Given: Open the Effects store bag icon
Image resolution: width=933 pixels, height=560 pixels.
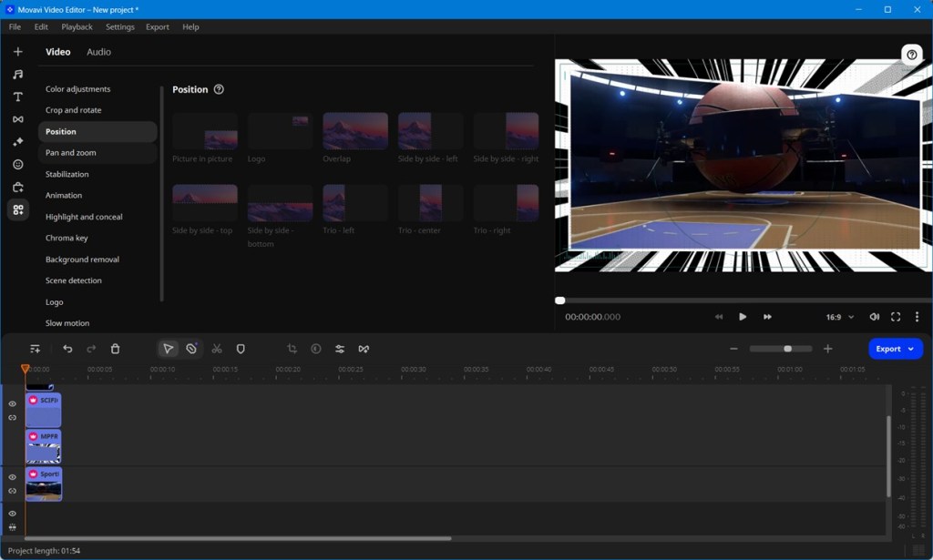Looking at the screenshot, I should 18,188.
